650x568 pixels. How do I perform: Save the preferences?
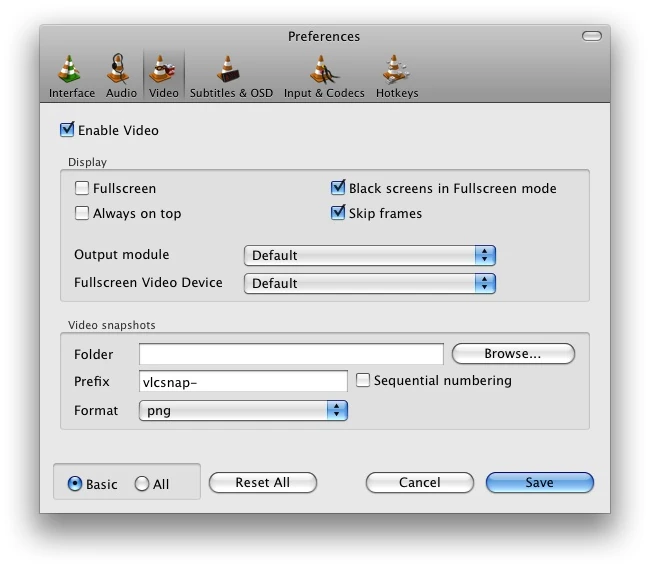coord(540,483)
